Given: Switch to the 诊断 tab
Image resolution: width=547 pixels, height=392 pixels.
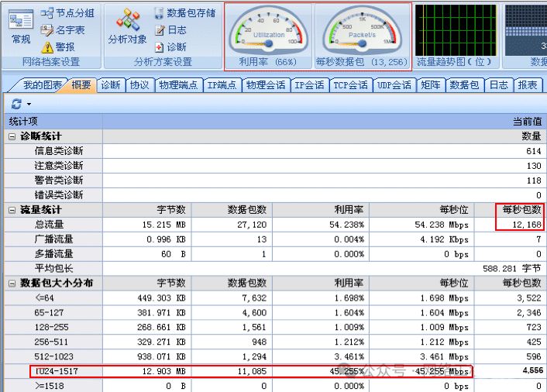Looking at the screenshot, I should [x=111, y=84].
